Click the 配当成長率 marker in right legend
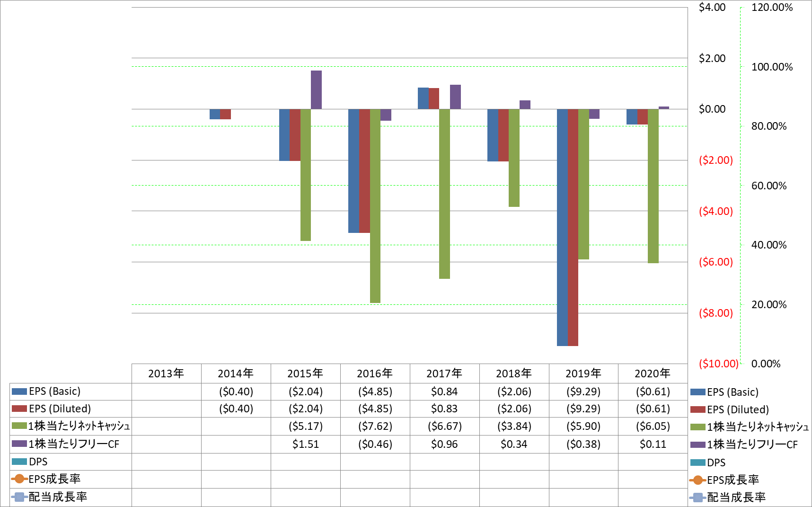The height and width of the screenshot is (507, 812). point(698,498)
